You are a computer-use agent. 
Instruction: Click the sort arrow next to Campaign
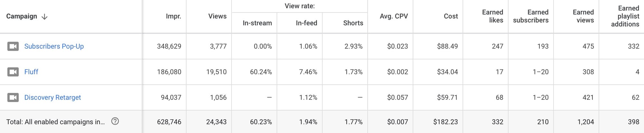point(45,16)
